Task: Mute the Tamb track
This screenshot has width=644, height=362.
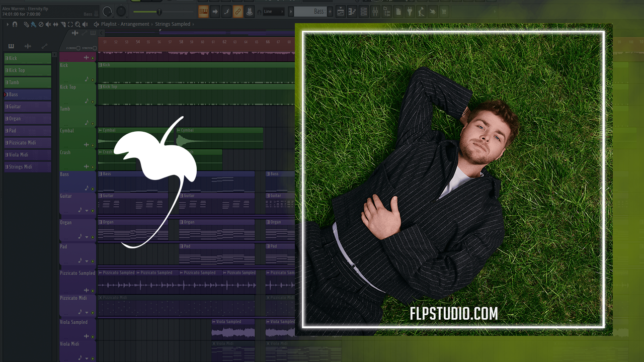Action: click(x=93, y=123)
